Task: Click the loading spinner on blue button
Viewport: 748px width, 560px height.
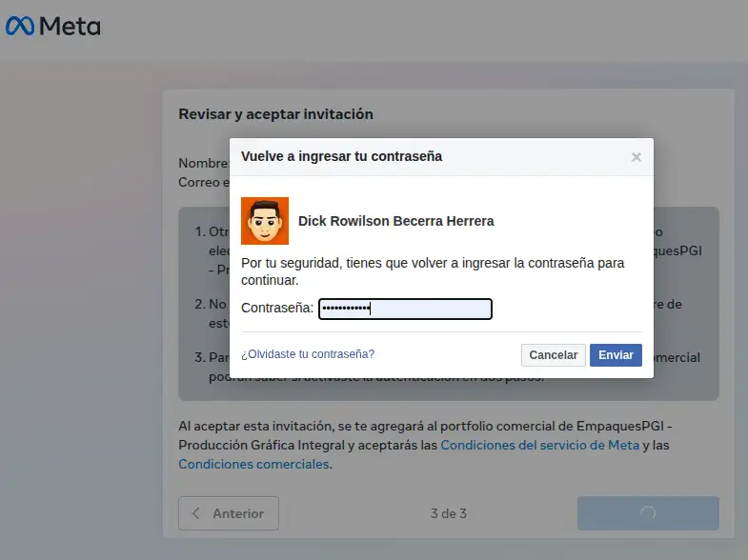Action: [x=648, y=513]
